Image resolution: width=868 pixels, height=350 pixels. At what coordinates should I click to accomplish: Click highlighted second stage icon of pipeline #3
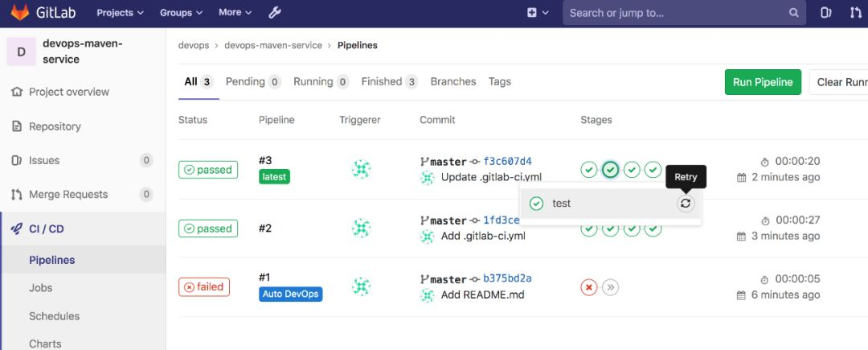[x=611, y=170]
